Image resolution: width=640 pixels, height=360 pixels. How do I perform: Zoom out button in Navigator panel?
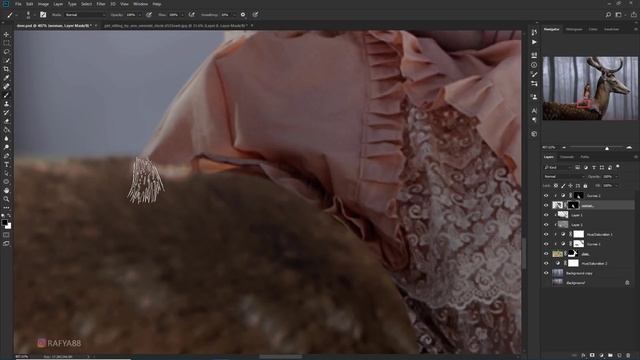coord(564,148)
